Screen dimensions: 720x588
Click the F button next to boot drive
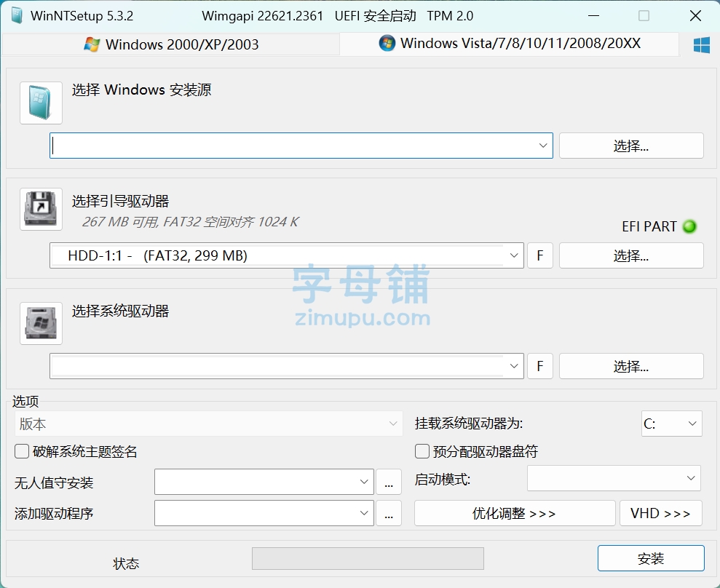point(539,255)
